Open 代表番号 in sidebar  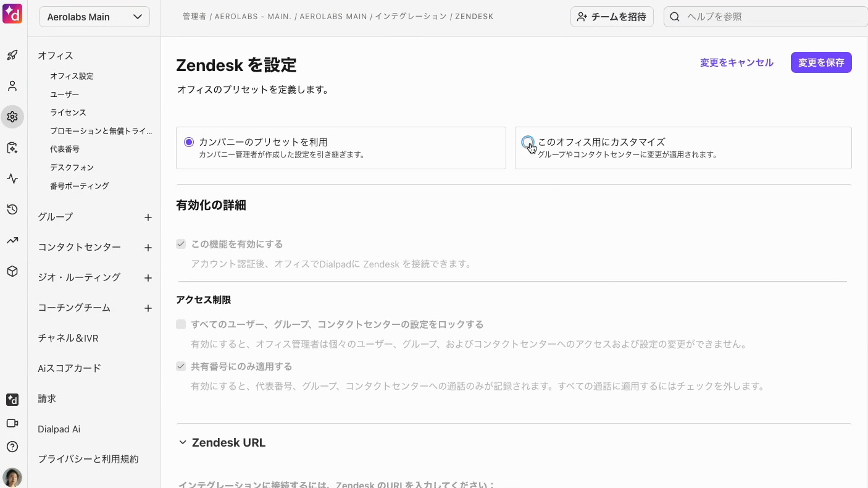[65, 149]
